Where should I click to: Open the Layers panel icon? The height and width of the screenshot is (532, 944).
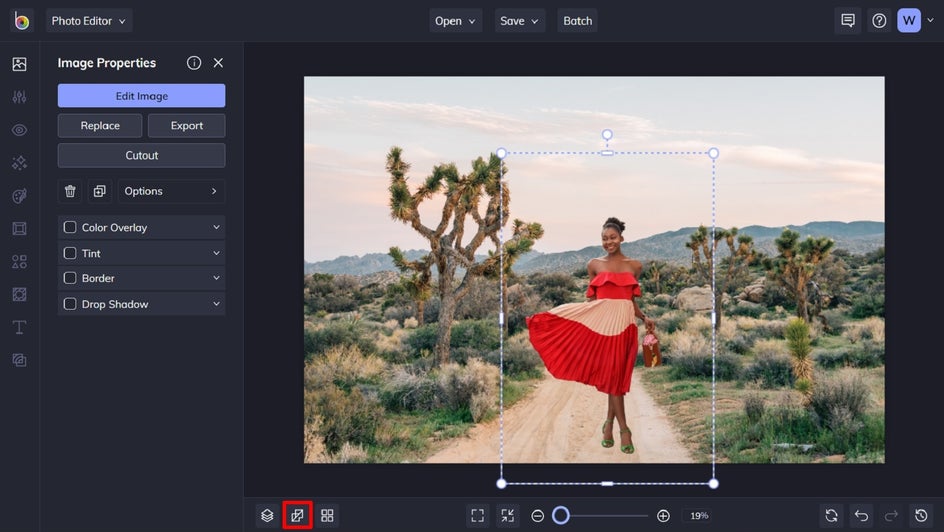(267, 516)
